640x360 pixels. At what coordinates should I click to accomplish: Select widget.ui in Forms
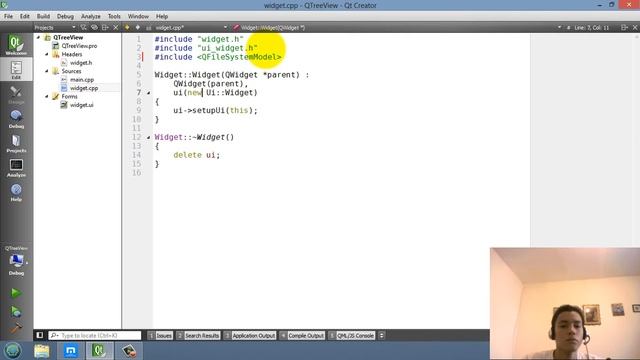(x=81, y=105)
